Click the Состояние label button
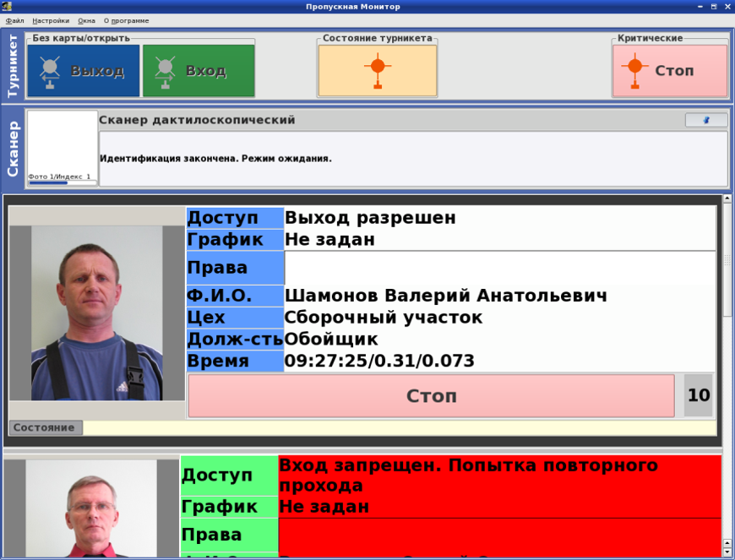The width and height of the screenshot is (735, 560). (x=45, y=427)
